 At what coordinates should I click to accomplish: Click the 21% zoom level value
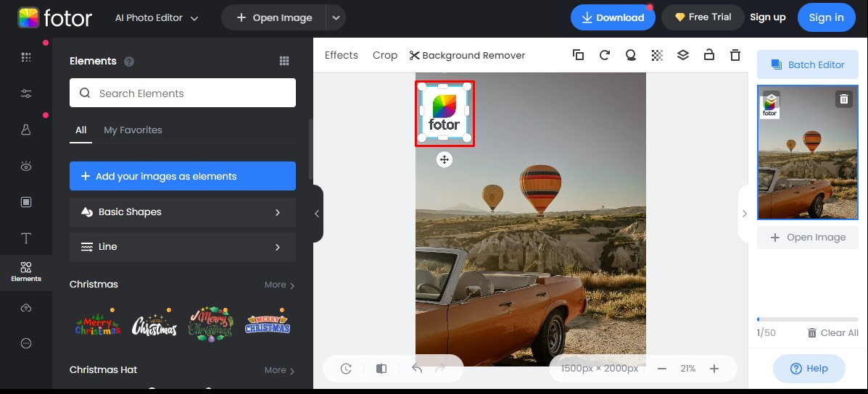(x=688, y=369)
